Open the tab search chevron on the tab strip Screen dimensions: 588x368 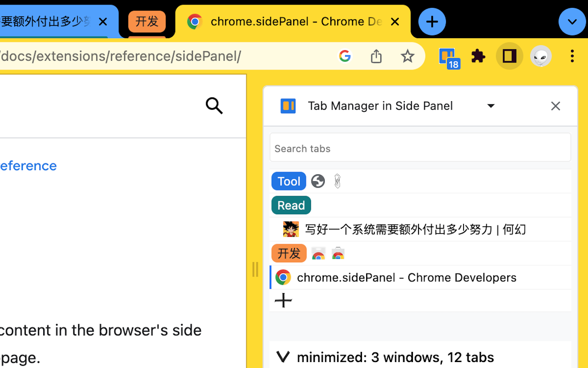[572, 22]
